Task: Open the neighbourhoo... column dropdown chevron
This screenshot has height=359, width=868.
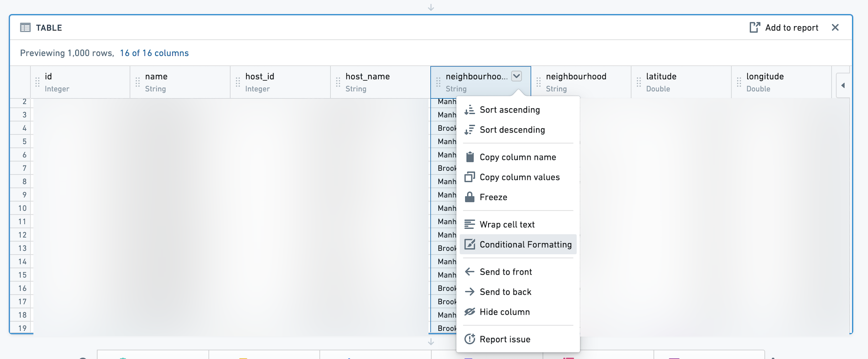Action: click(x=516, y=76)
